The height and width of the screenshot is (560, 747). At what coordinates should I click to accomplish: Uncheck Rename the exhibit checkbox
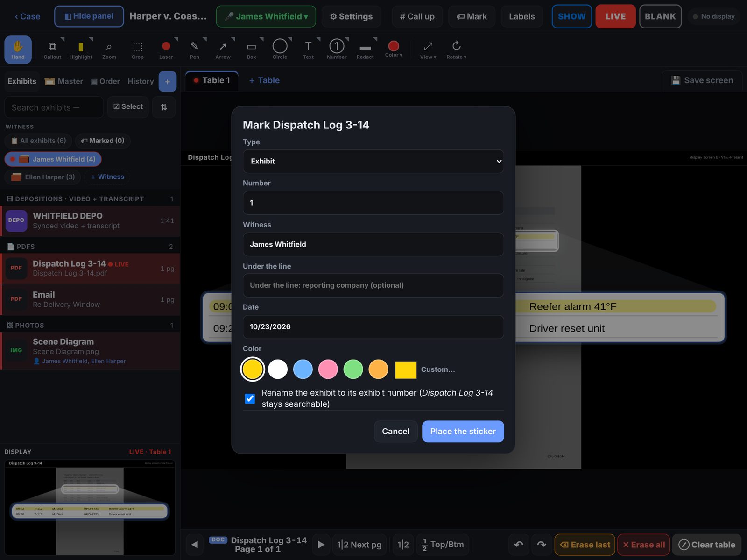point(250,398)
